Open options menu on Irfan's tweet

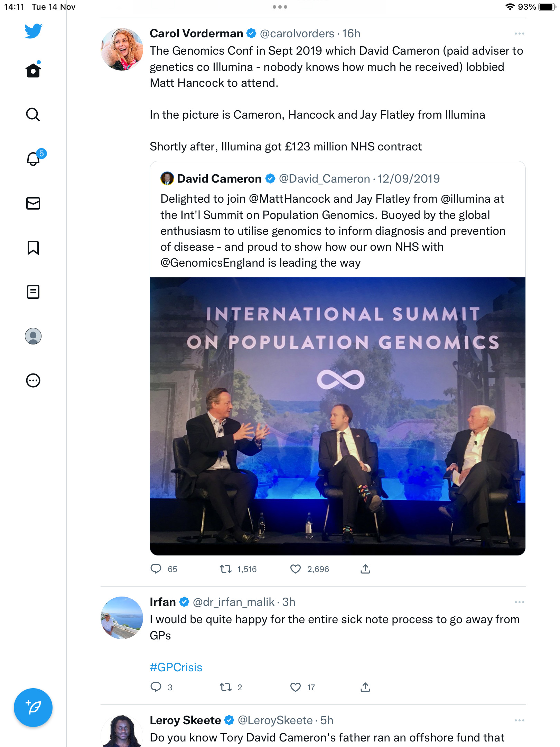coord(519,602)
